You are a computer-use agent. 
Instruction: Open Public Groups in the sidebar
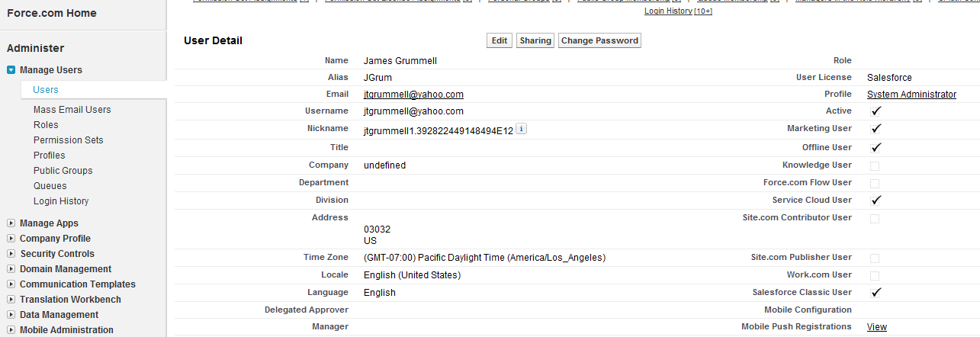click(x=63, y=171)
